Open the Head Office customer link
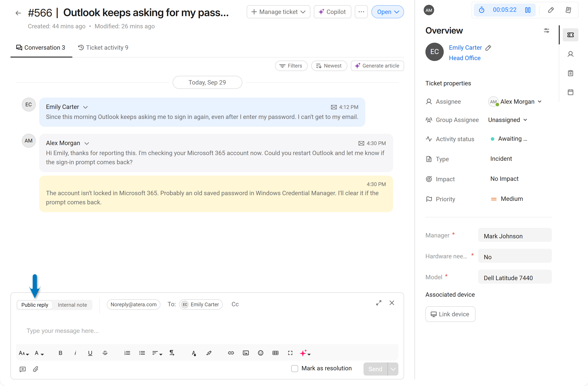 tap(464, 58)
